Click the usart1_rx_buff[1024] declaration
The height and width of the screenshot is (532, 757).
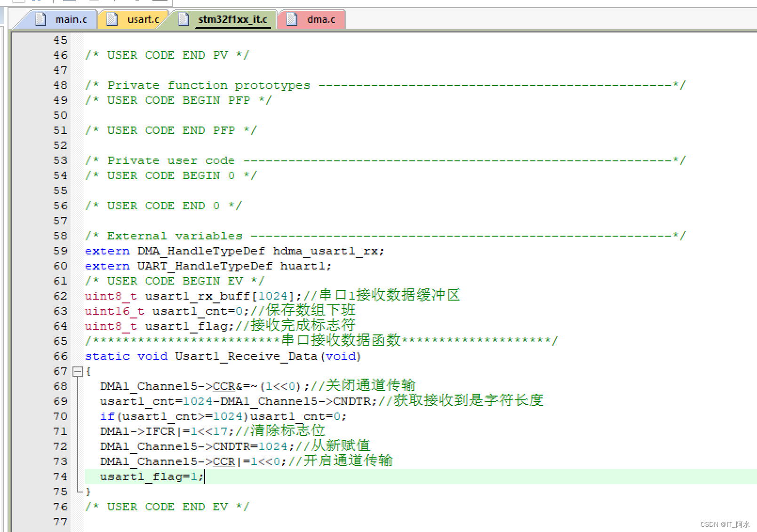pos(193,296)
